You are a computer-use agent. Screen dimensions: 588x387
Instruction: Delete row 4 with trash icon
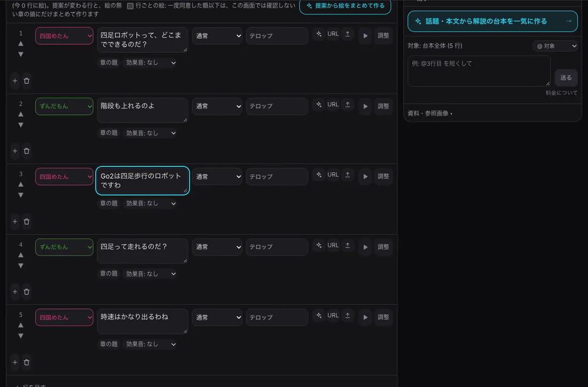[x=27, y=291]
